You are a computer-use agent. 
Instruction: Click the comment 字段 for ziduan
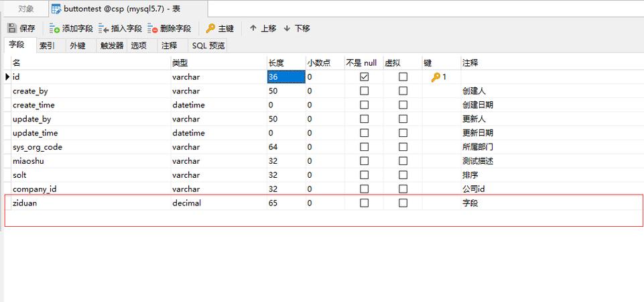(470, 203)
